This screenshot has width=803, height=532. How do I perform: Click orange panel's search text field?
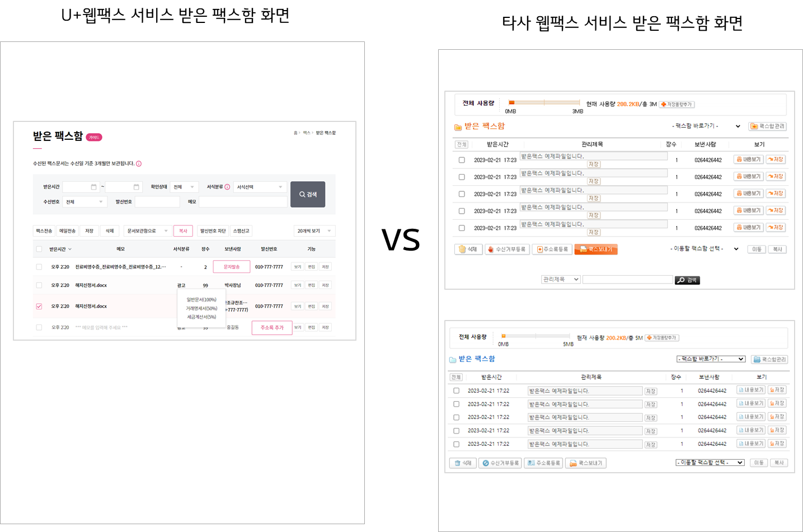tap(628, 280)
